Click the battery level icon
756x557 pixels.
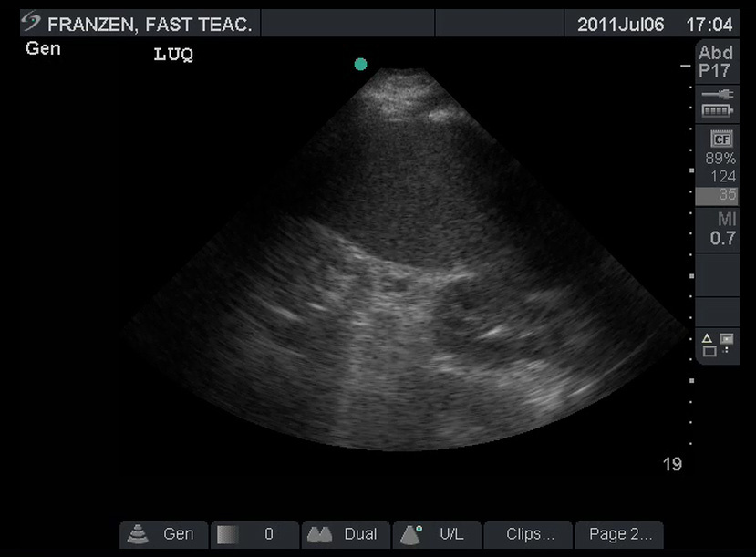pyautogui.click(x=716, y=110)
